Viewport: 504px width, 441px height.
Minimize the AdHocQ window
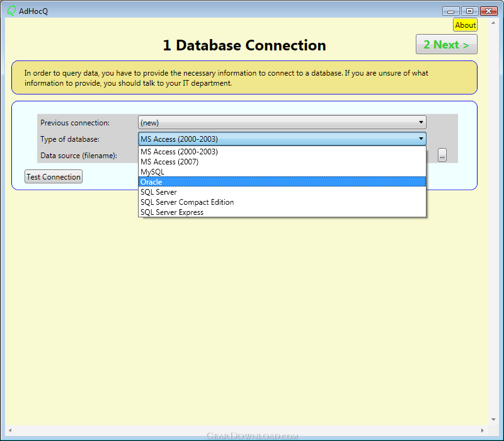(x=450, y=11)
